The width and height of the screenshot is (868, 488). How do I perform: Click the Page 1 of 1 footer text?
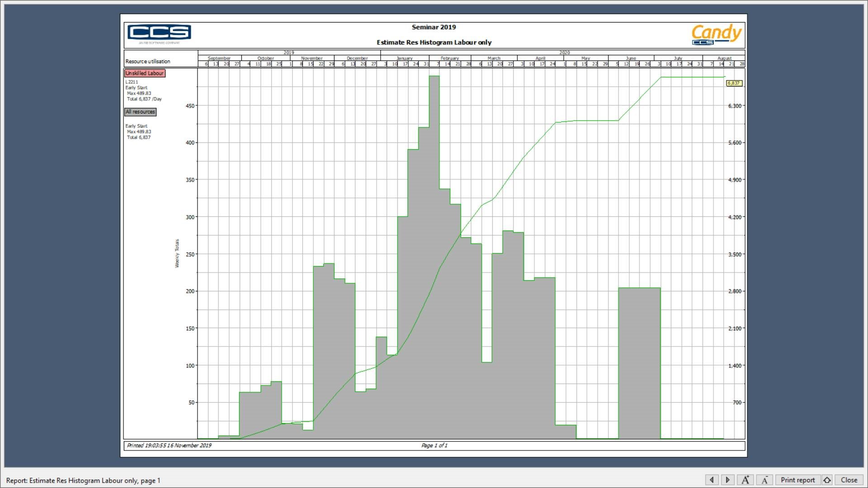click(434, 446)
